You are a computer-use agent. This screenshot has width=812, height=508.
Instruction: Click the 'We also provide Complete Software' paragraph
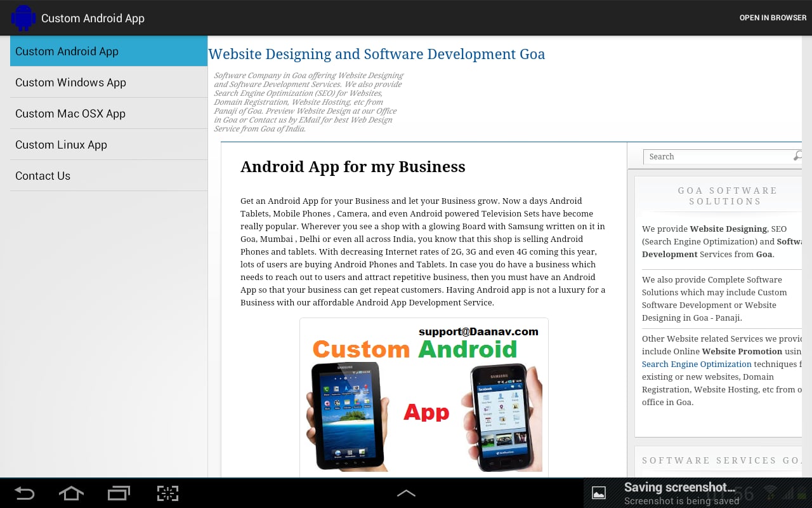[x=714, y=298]
